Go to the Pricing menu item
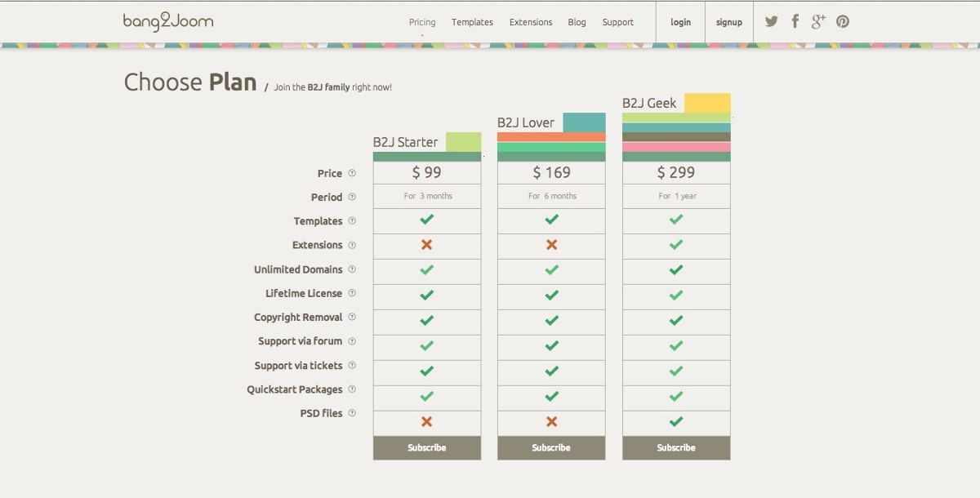The image size is (980, 498). pyautogui.click(x=422, y=22)
